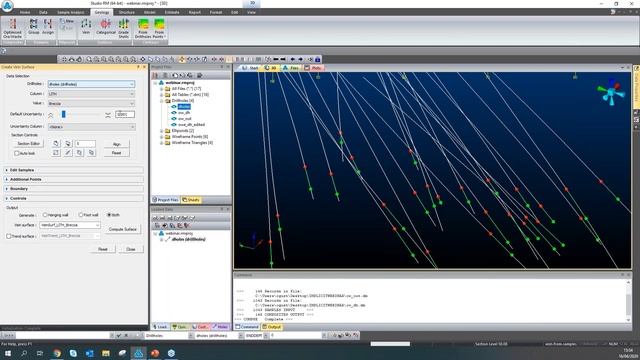Open the Uncertainty Column dropdown
640x360 pixels.
[x=91, y=127]
